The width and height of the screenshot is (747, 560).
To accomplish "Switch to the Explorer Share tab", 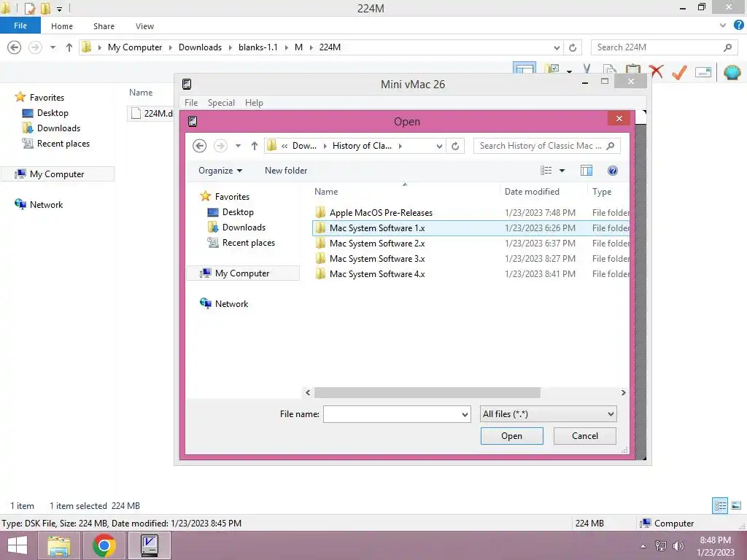I will [x=104, y=26].
